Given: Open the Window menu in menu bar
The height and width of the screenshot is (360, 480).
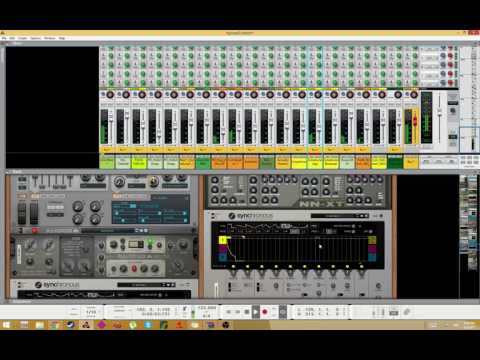Looking at the screenshot, I should click(50, 38).
